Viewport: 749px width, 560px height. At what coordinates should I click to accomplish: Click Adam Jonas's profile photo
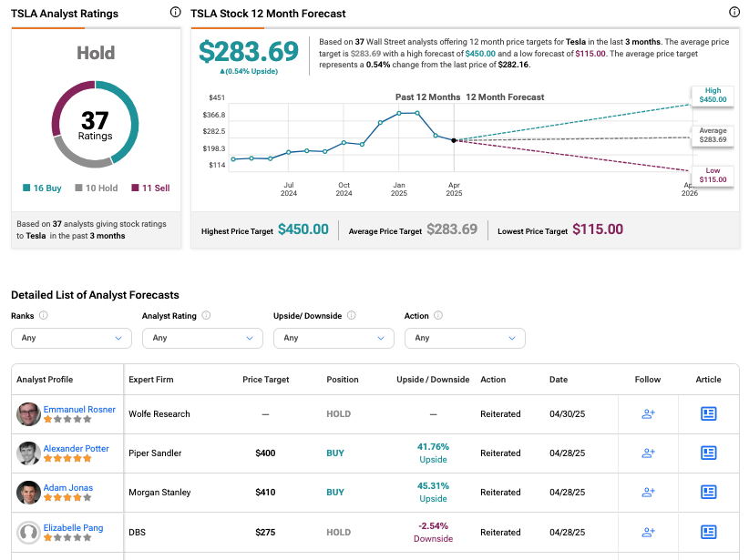point(28,493)
